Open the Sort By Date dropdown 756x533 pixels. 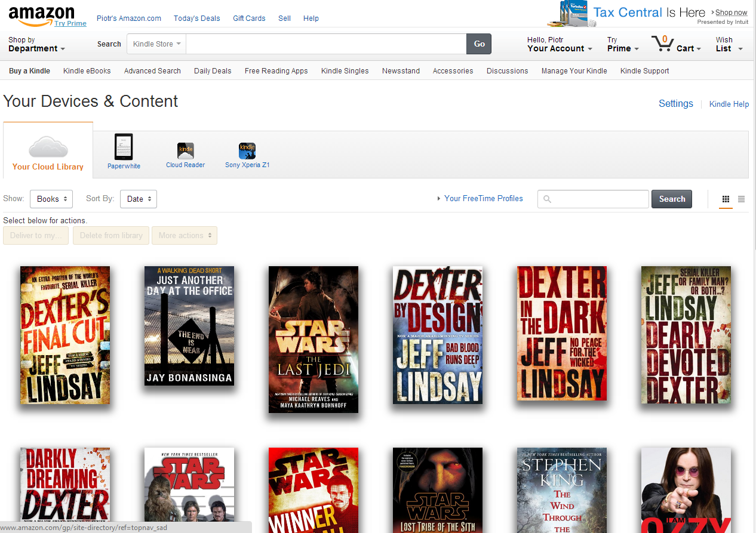coord(139,199)
